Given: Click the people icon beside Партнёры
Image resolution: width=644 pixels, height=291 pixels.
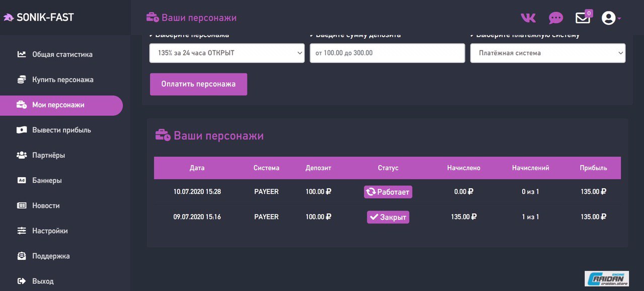Looking at the screenshot, I should pyautogui.click(x=22, y=155).
